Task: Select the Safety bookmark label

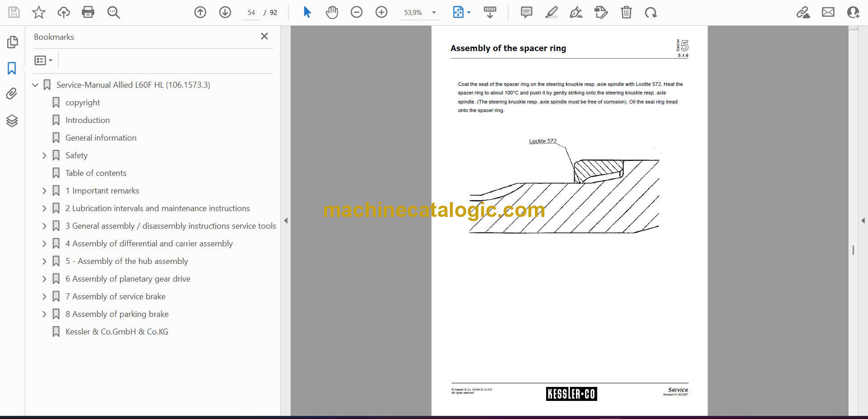Action: click(76, 155)
